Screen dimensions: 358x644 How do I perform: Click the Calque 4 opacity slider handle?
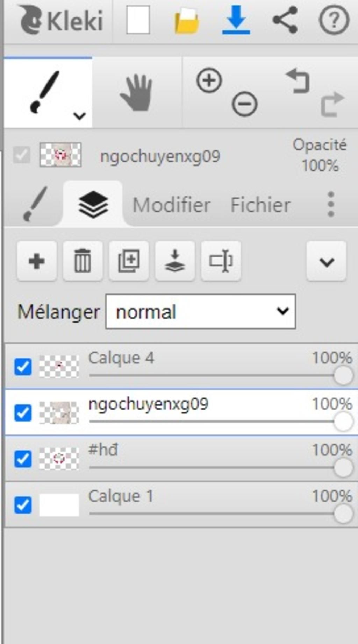(x=343, y=376)
